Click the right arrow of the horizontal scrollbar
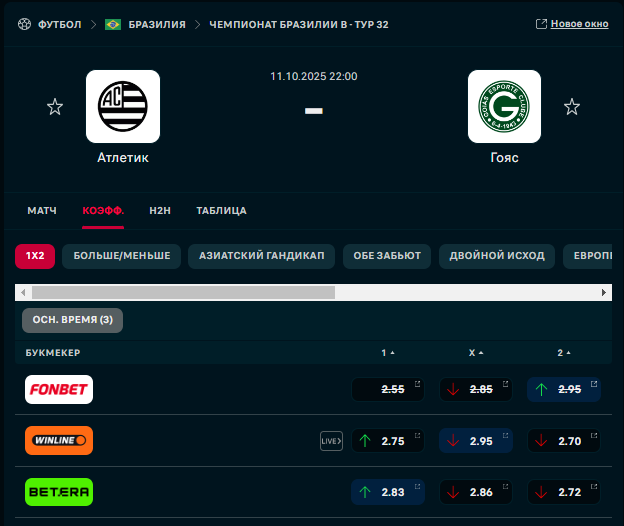 [604, 292]
